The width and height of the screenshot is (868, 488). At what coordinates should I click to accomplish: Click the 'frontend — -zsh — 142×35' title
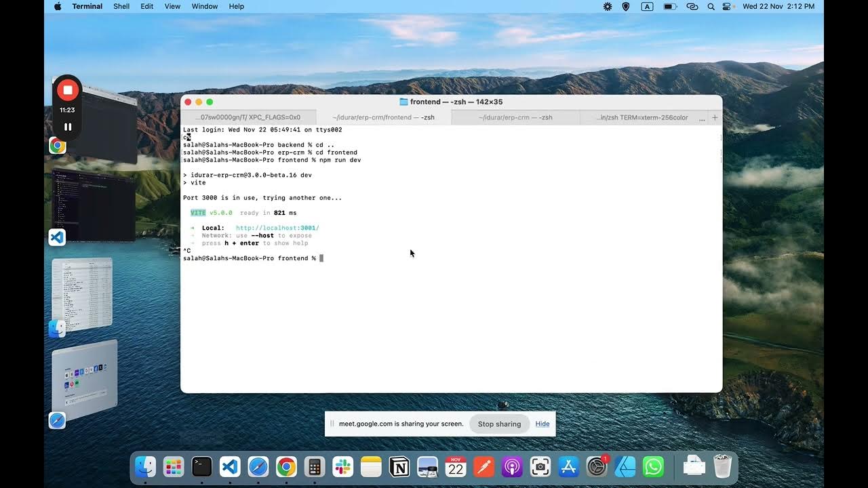point(456,102)
